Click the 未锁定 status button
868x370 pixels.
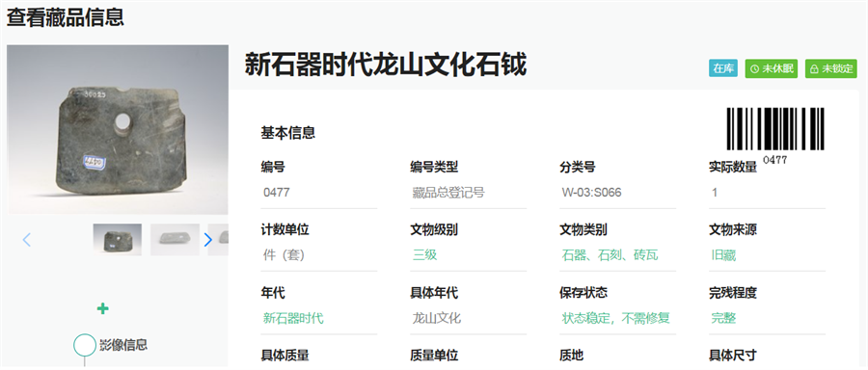(831, 68)
